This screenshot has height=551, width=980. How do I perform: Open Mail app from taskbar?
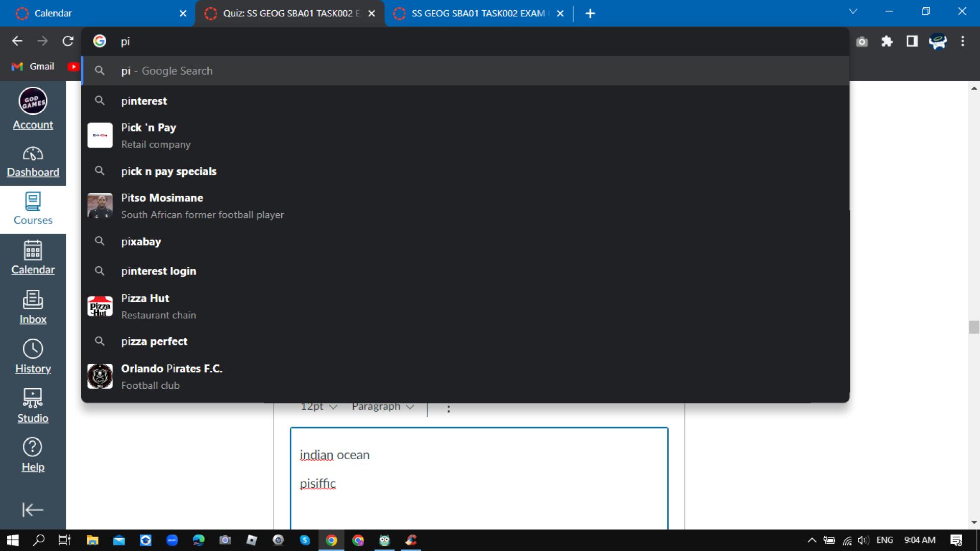click(119, 540)
